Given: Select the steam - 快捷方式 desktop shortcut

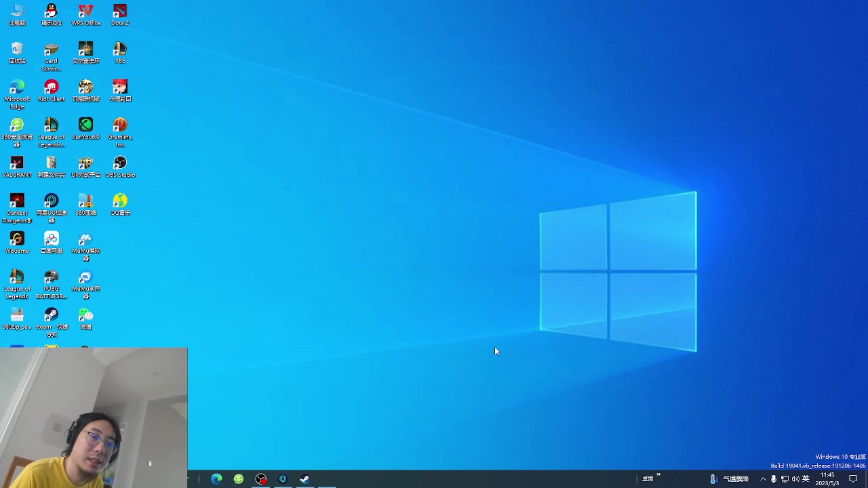Looking at the screenshot, I should 52,323.
